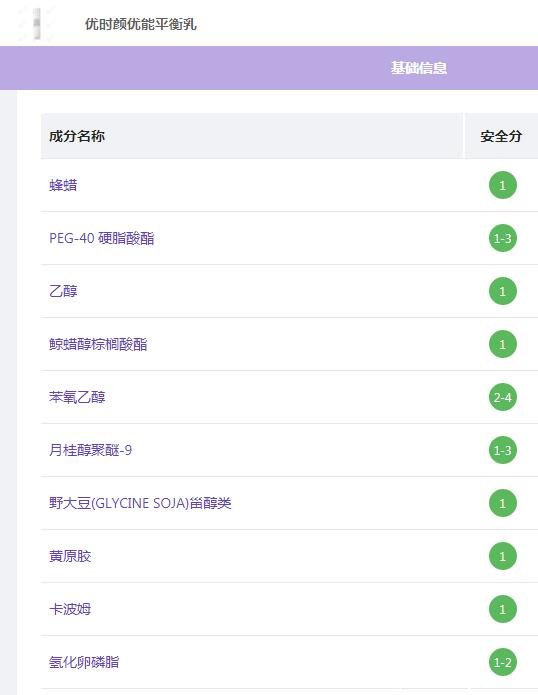
Task: Open the 月桂醇聚醚-9 ingredient link
Action: point(90,450)
